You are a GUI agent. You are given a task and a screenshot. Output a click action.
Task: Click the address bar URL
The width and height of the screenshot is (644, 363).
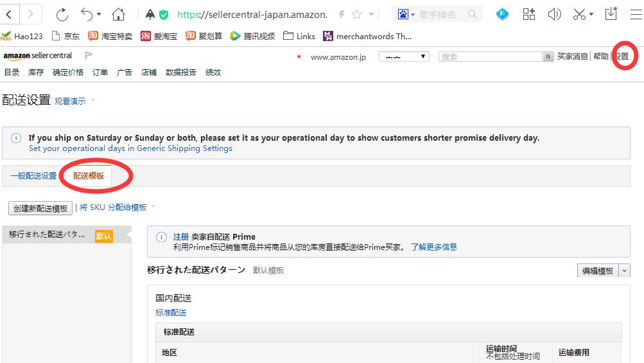click(252, 15)
